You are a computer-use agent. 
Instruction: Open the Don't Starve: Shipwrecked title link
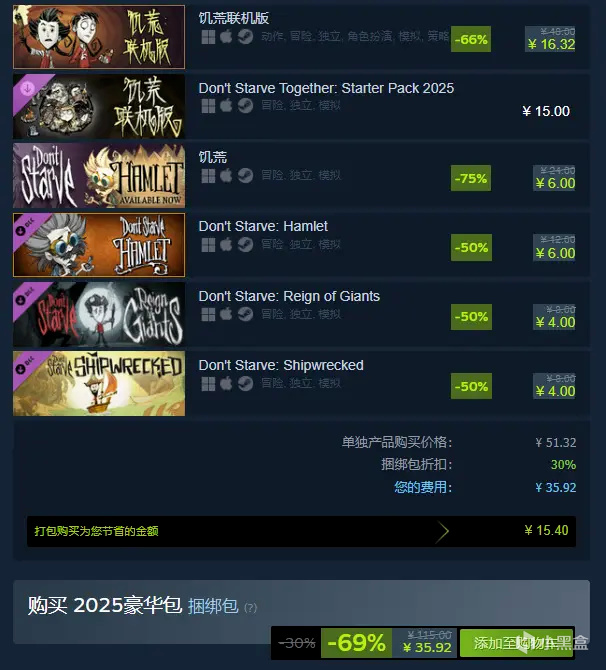tap(281, 365)
